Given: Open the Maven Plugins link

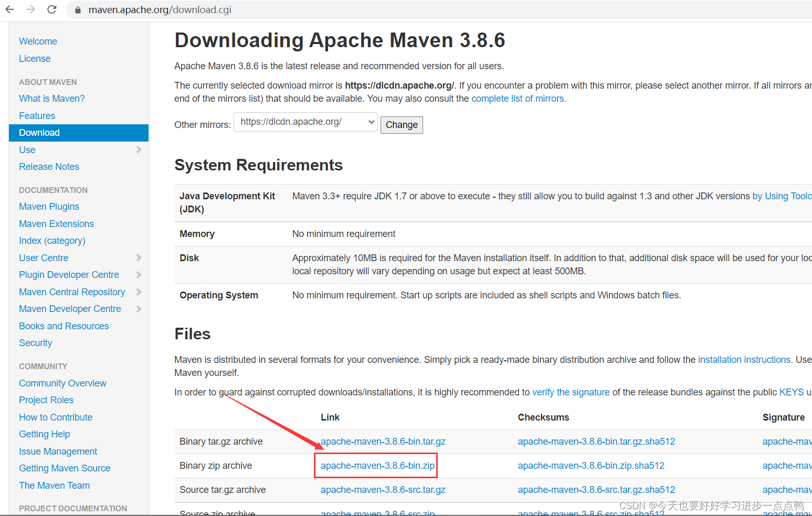Looking at the screenshot, I should [49, 207].
